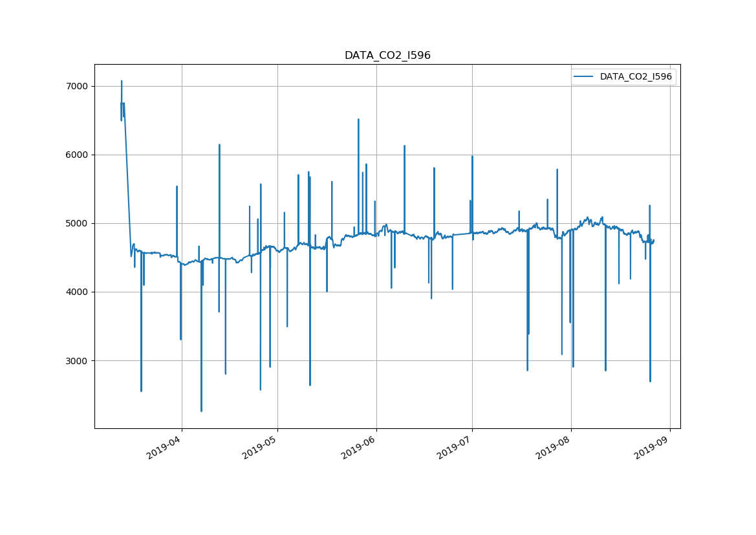The width and height of the screenshot is (756, 535).
Task: Click the mid-April spike peak above 6000
Action: (219, 145)
